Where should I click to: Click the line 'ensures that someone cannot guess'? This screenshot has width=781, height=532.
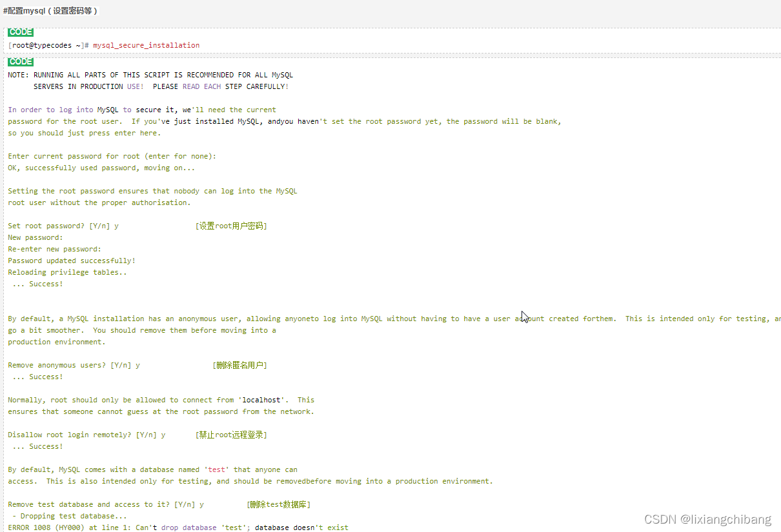[x=161, y=411]
